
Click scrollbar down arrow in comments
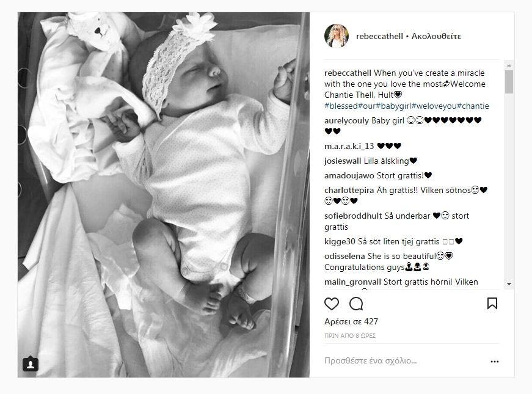[x=509, y=283]
